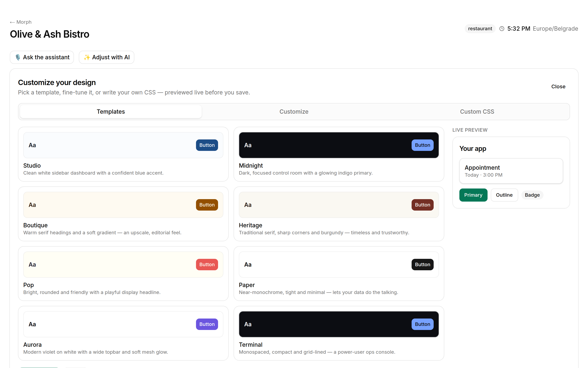Click the Boutique description about editorial feel
588x368 pixels.
pyautogui.click(x=102, y=232)
